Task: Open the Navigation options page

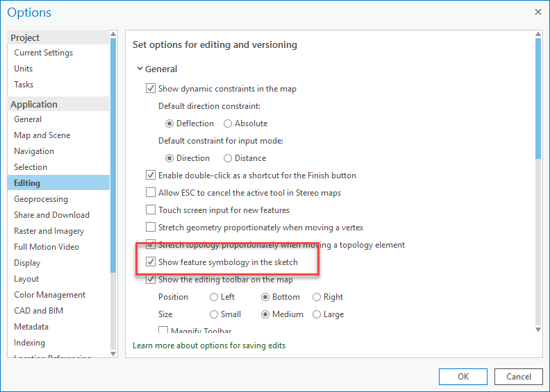Action: pyautogui.click(x=34, y=151)
